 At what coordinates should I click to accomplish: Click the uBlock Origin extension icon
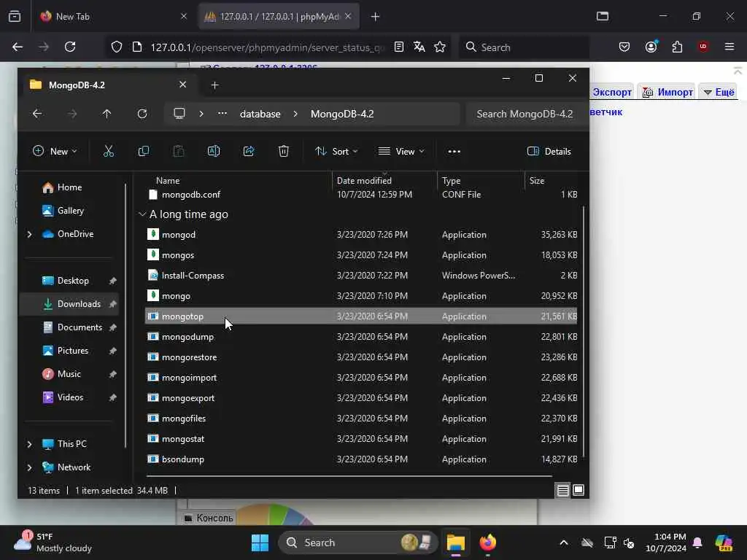click(x=703, y=47)
